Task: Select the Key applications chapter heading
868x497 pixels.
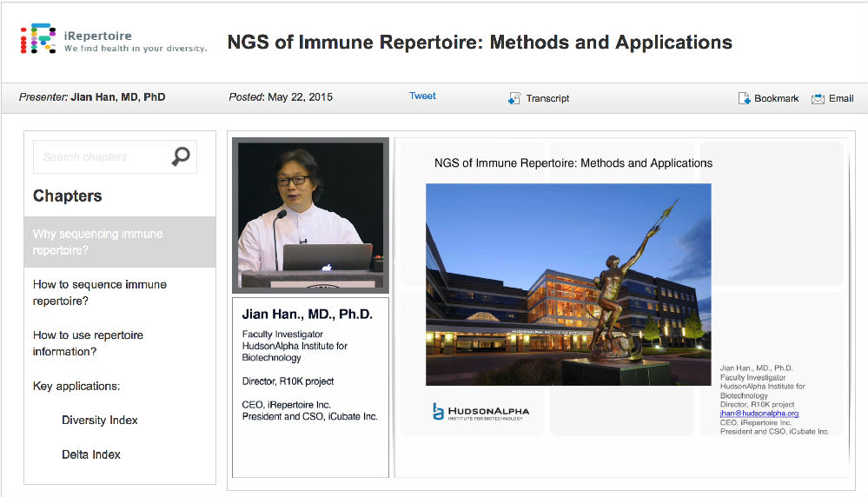Action: 76,386
